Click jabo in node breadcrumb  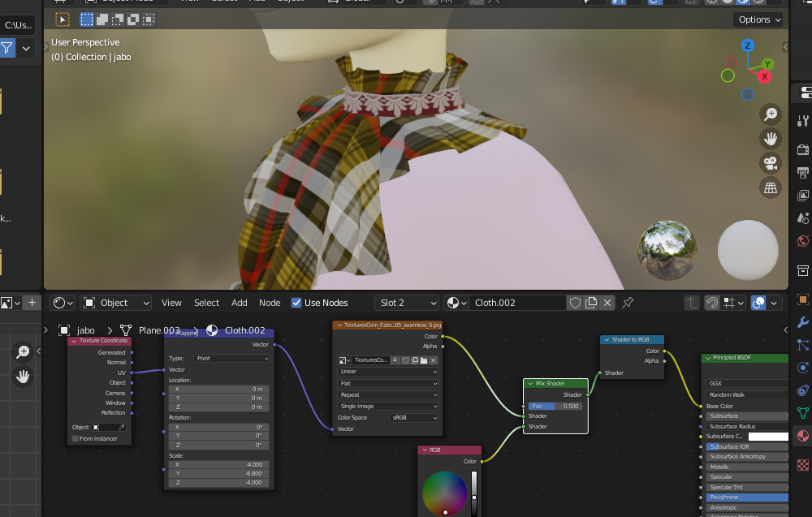pos(86,330)
